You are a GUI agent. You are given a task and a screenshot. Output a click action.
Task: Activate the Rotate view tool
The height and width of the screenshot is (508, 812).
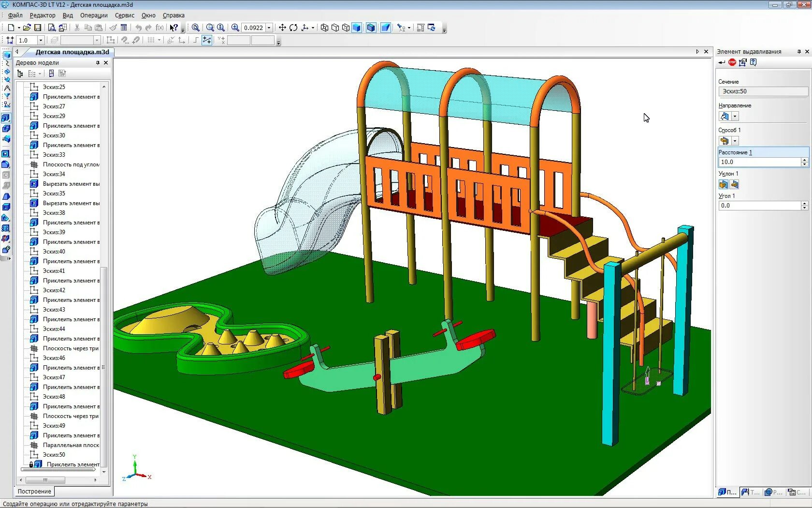pyautogui.click(x=293, y=28)
